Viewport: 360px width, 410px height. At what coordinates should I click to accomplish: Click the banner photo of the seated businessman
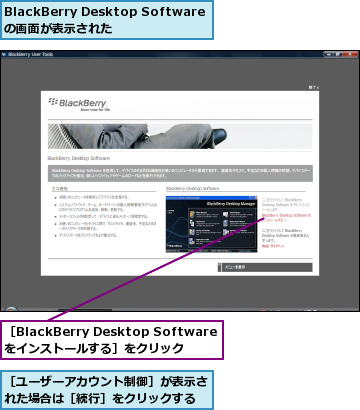click(x=180, y=136)
